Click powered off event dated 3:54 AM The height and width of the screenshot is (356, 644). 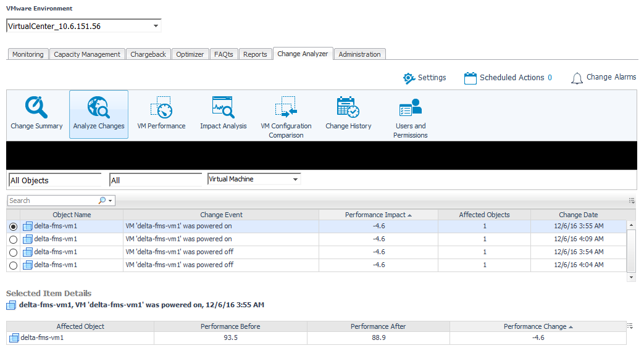pyautogui.click(x=180, y=252)
